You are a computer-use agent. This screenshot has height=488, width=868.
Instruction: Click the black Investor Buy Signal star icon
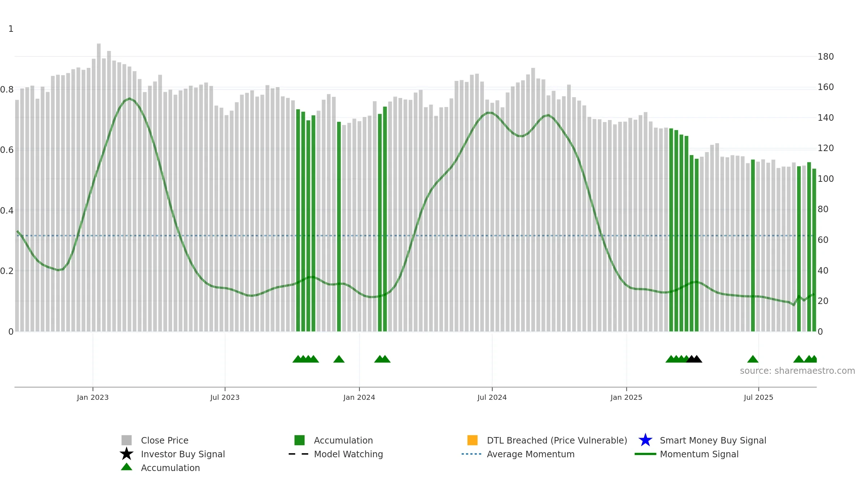point(126,454)
